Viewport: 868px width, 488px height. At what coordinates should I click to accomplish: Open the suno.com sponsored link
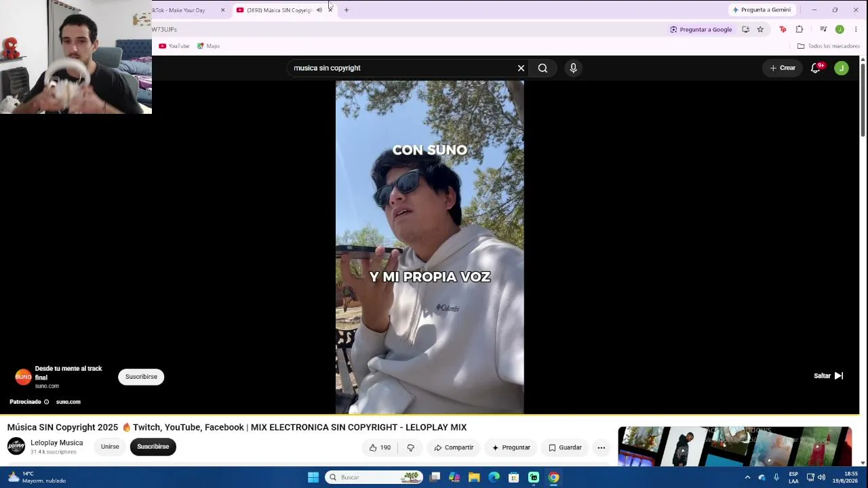(x=68, y=402)
